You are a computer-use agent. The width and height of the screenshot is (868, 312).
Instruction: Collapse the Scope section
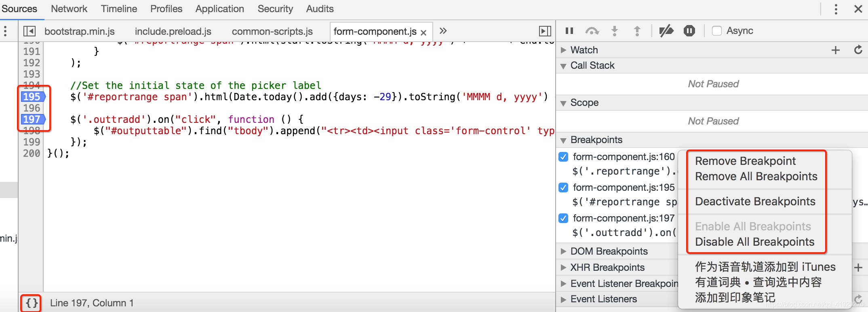coord(563,103)
